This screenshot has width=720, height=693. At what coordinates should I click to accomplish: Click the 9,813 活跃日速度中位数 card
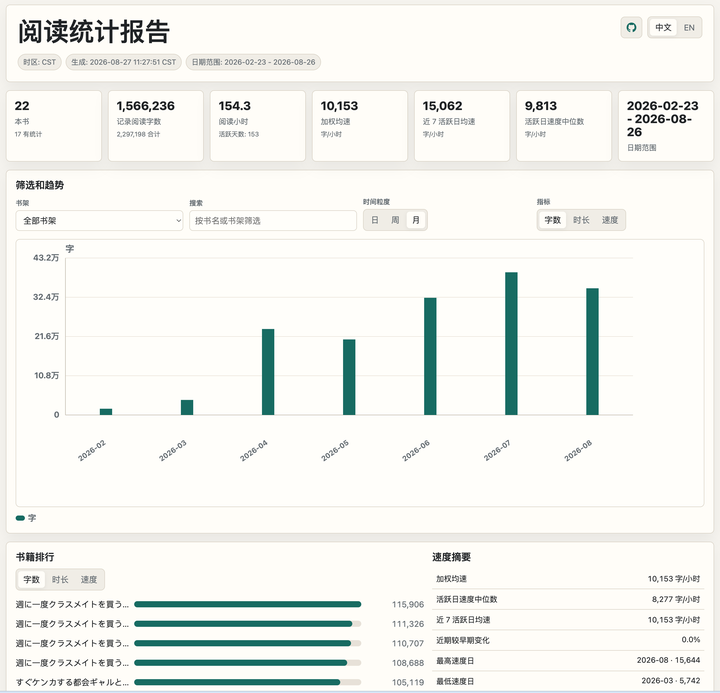pyautogui.click(x=564, y=126)
